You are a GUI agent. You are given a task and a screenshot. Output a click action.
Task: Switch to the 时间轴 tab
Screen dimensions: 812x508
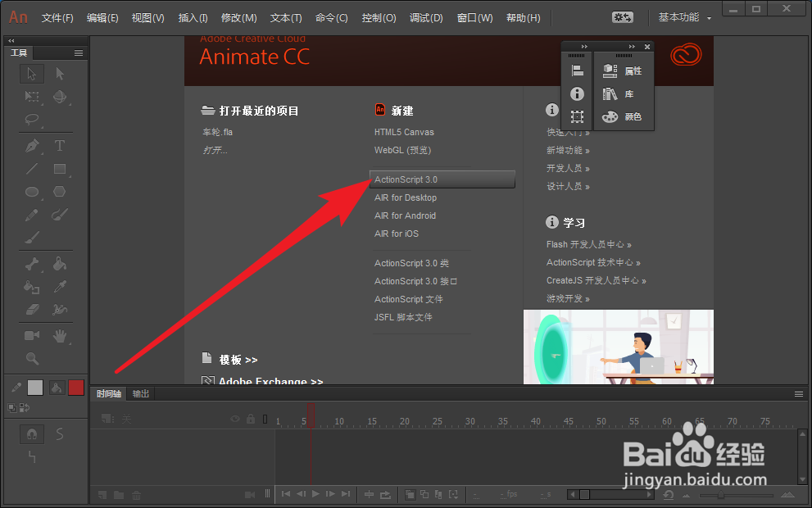(x=109, y=394)
